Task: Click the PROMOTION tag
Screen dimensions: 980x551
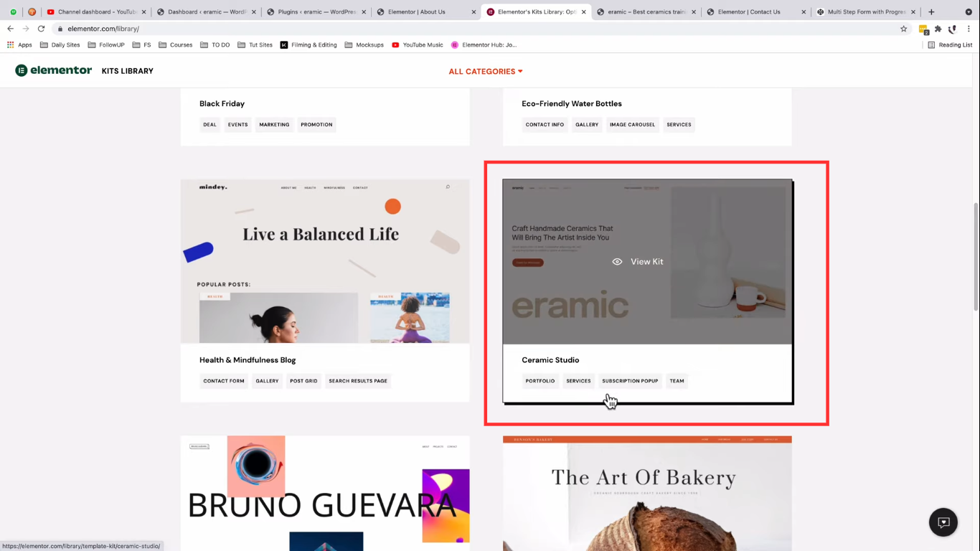Action: pyautogui.click(x=316, y=125)
